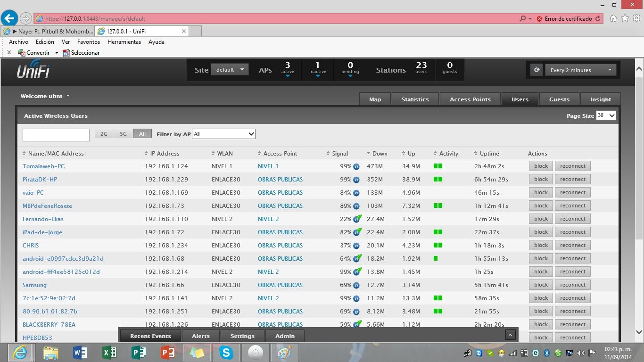Open the Filter by AP dropdown
644x362 pixels.
pyautogui.click(x=224, y=134)
